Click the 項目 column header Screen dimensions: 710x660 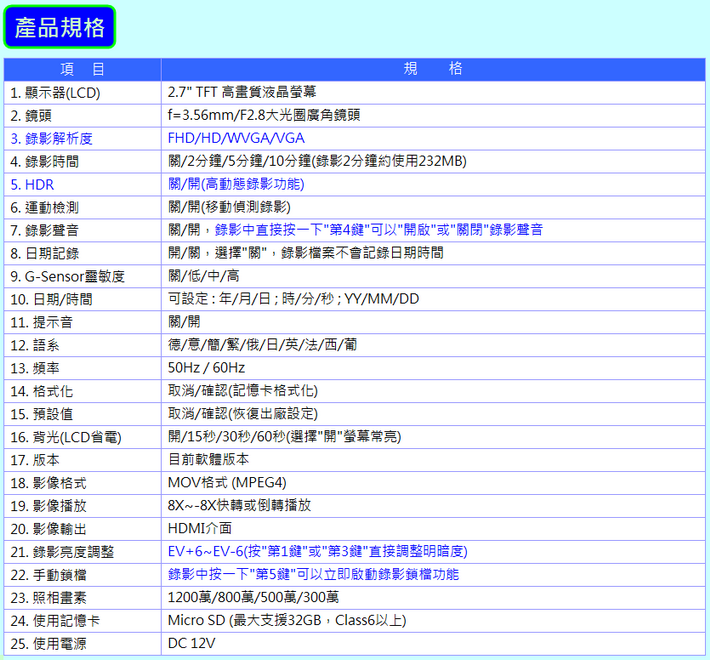82,69
